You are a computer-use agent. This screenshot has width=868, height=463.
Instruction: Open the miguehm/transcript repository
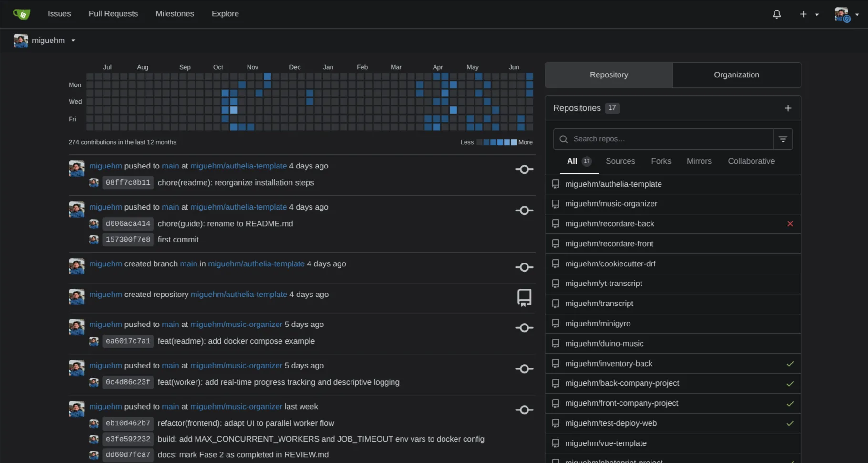click(x=599, y=304)
